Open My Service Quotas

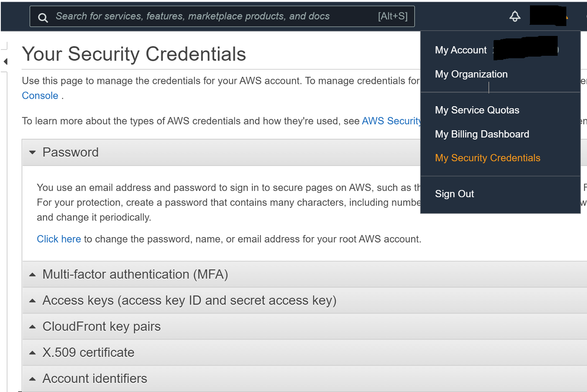[x=477, y=110]
